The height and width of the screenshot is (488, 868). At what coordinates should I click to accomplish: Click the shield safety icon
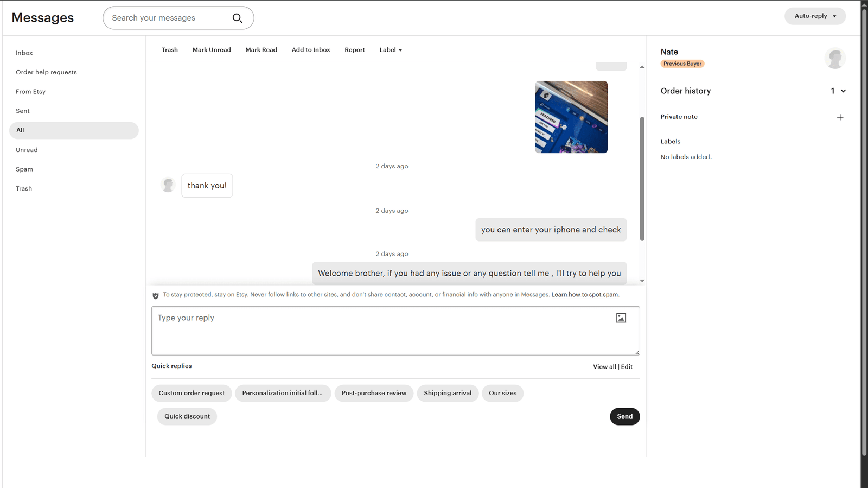156,296
